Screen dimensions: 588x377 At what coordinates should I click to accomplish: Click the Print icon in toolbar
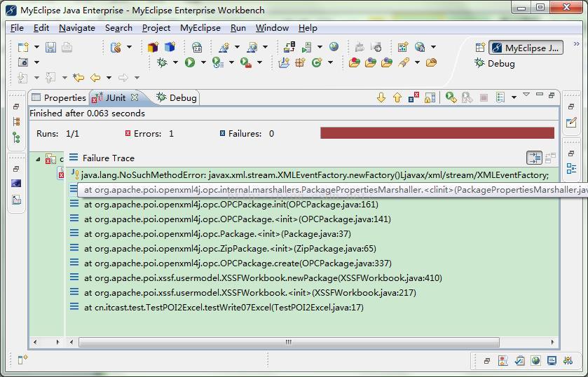click(x=67, y=47)
